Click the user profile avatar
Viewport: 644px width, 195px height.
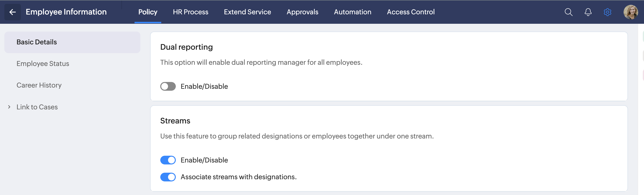coord(630,12)
